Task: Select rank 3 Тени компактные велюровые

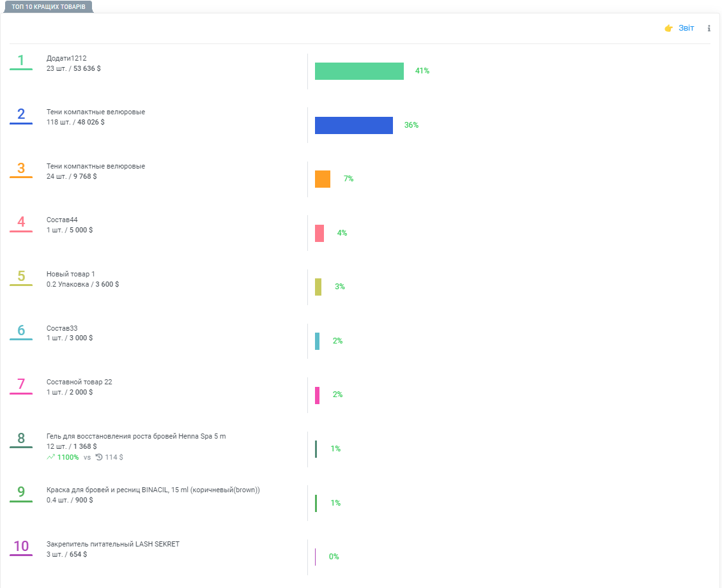Action: (x=96, y=166)
